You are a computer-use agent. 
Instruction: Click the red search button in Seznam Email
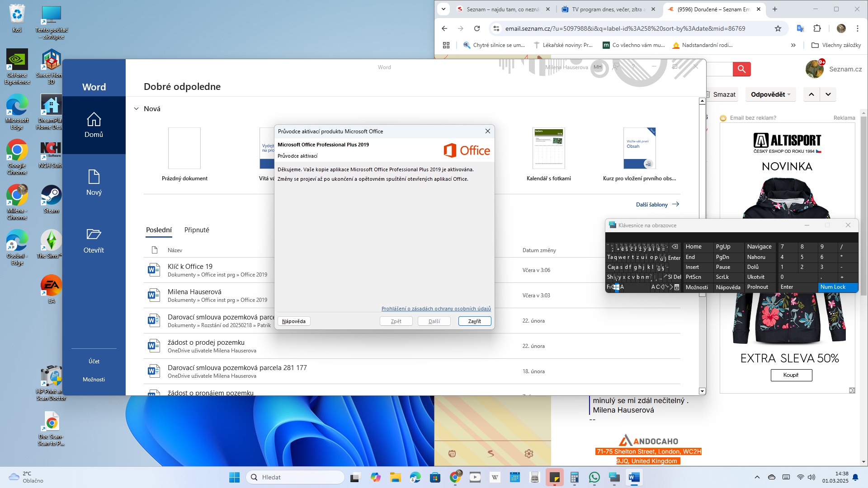coord(741,69)
